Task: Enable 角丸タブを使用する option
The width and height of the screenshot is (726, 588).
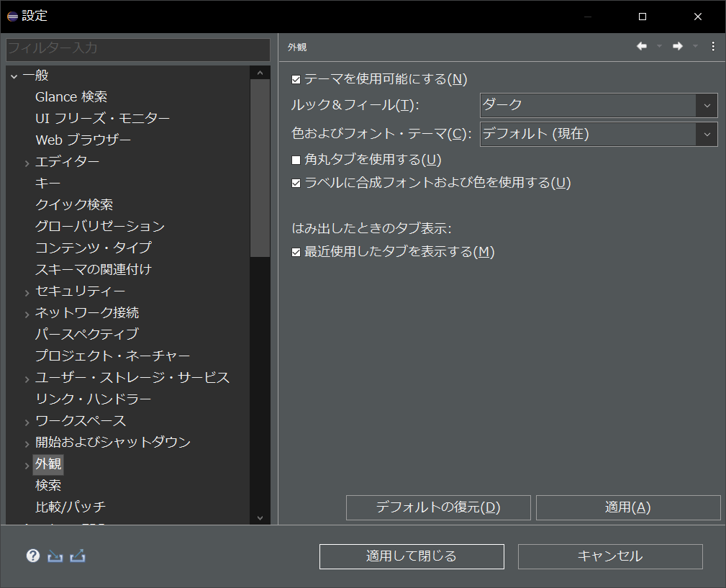Action: [x=296, y=160]
